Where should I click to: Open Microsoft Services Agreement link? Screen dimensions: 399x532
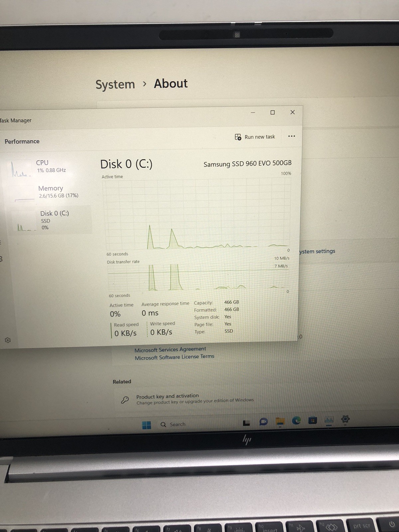point(170,349)
